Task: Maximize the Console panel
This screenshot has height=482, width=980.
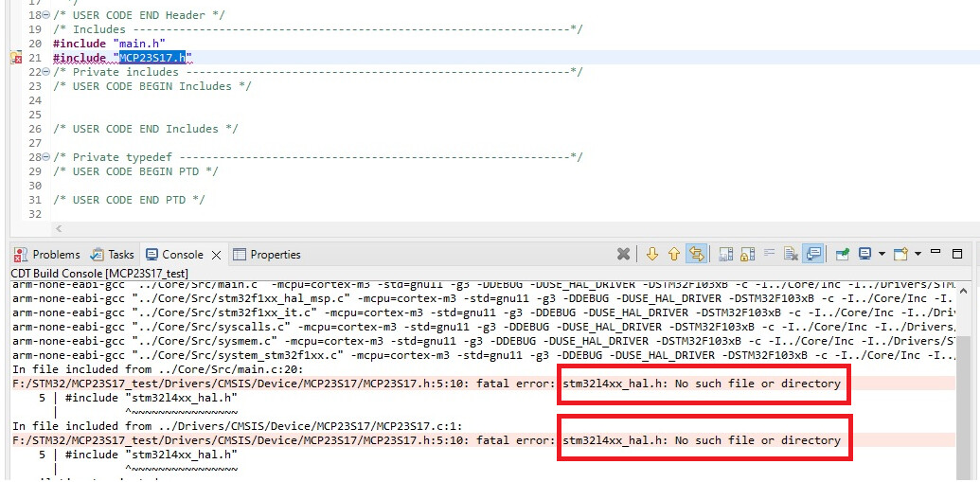Action: 957,254
